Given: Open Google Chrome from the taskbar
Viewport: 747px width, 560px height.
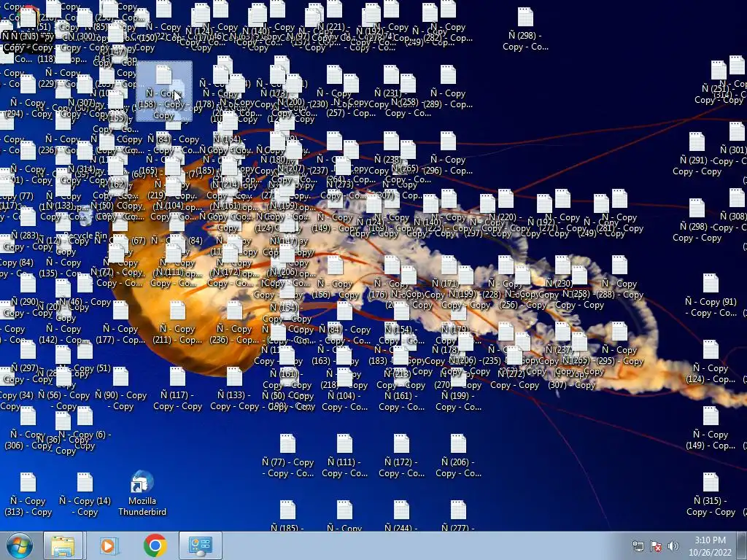Looking at the screenshot, I should [x=155, y=545].
